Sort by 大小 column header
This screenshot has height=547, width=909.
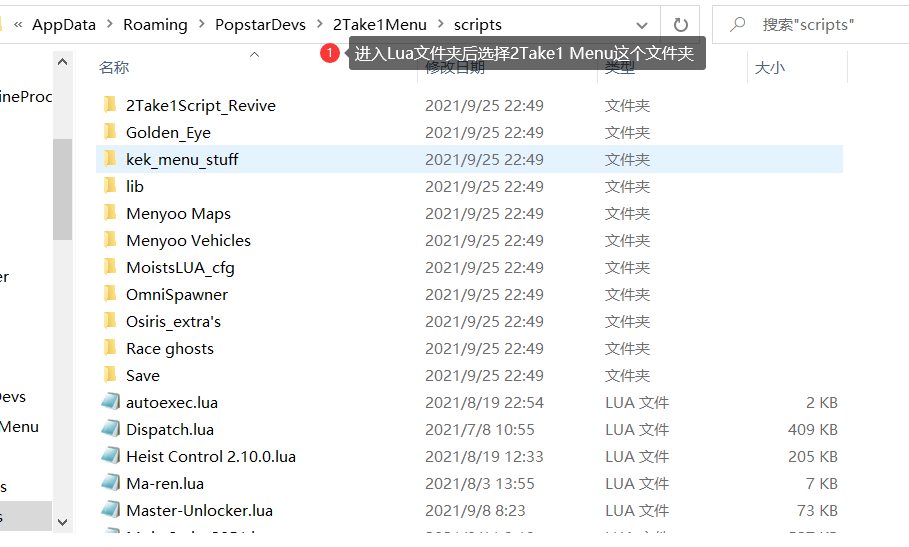coord(770,67)
